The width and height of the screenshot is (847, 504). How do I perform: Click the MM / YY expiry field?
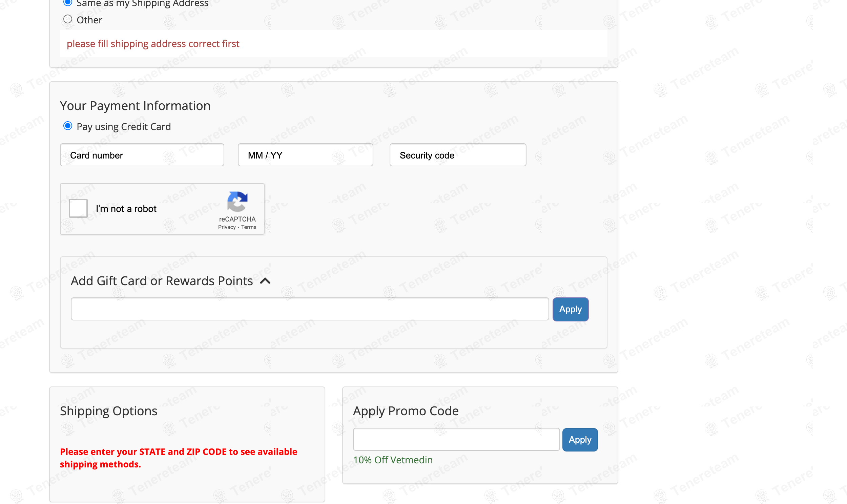[x=305, y=155]
